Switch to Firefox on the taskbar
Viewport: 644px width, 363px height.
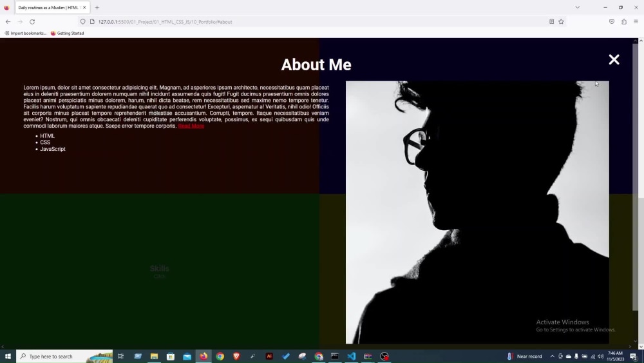pyautogui.click(x=204, y=356)
